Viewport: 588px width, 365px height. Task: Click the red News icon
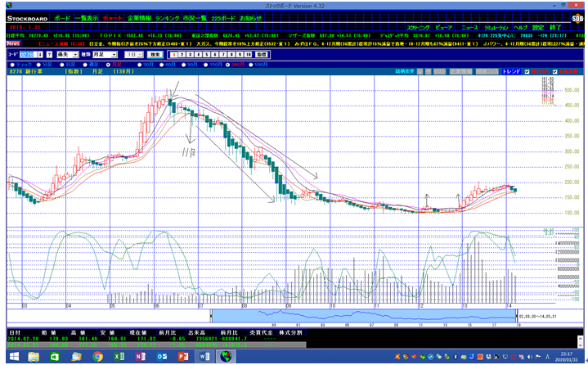[13, 43]
